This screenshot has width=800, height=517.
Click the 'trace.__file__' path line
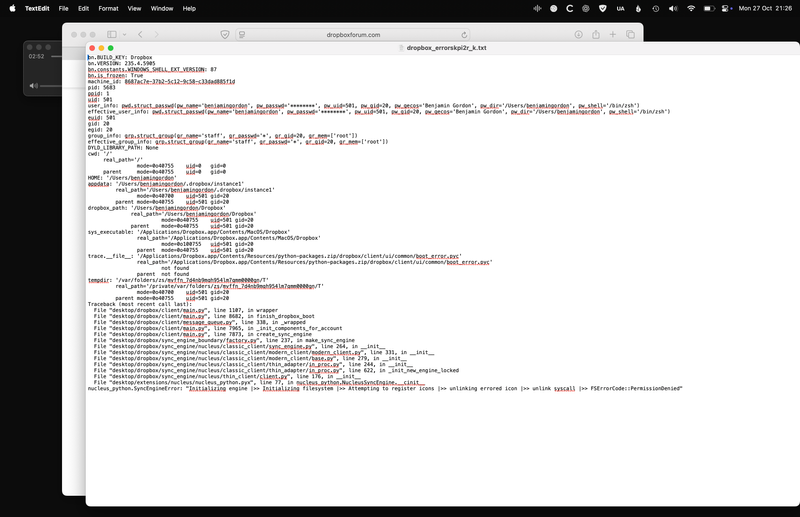pyautogui.click(x=274, y=256)
